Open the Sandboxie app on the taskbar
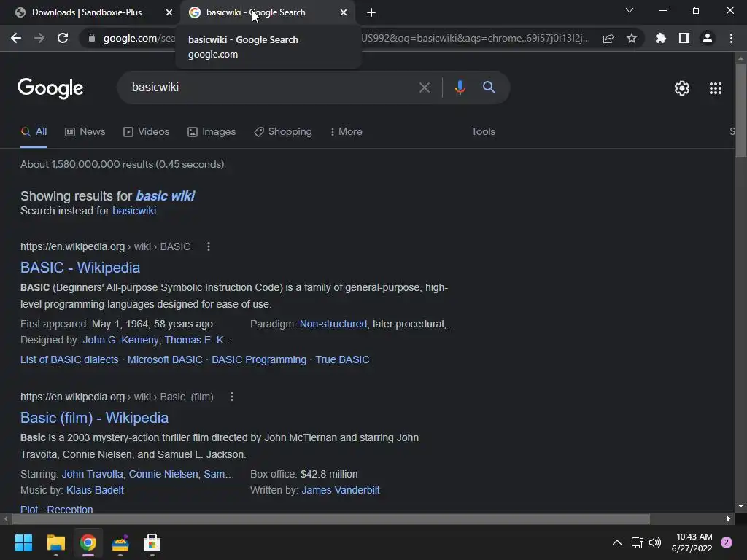Viewport: 747px width, 560px height. tap(120, 542)
